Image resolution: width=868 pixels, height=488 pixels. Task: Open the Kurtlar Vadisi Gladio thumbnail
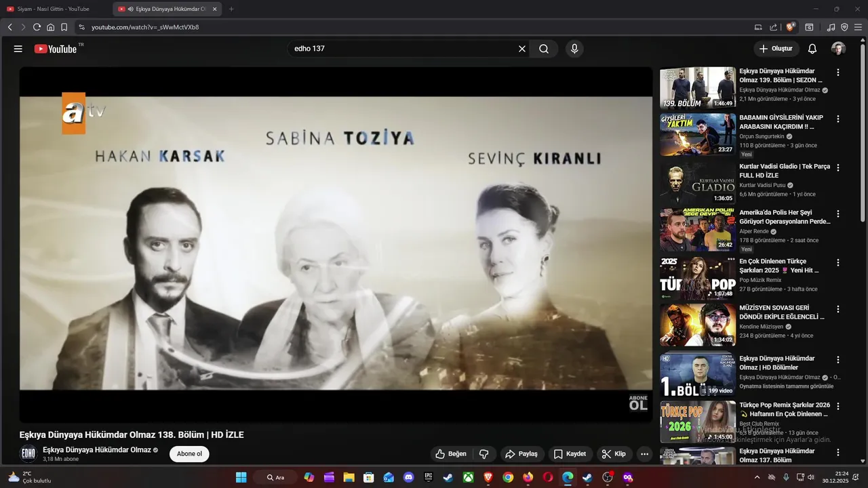click(x=698, y=183)
